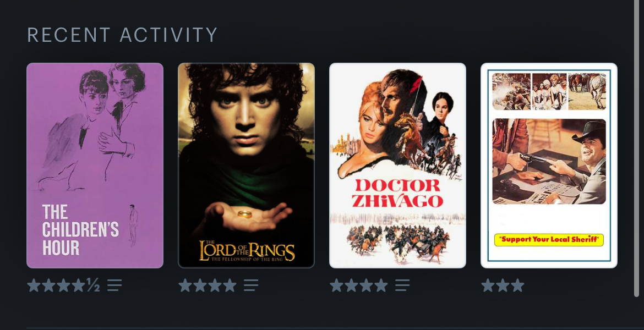644x330 pixels.
Task: Open the Doctor Zhivago poster
Action: coord(397,166)
